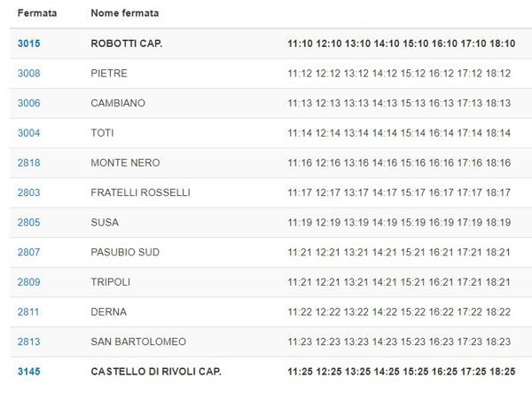Viewport: 532px width, 393px height.
Task: Open stop 3006 details
Action: point(28,103)
